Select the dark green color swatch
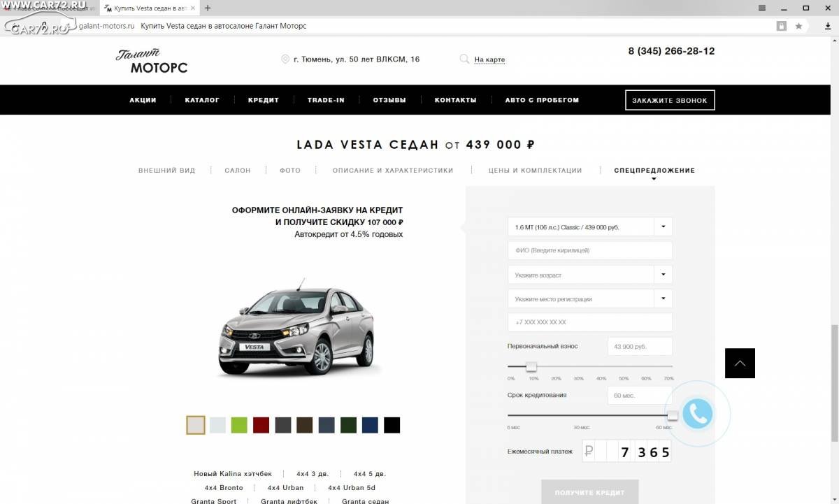 pyautogui.click(x=348, y=425)
